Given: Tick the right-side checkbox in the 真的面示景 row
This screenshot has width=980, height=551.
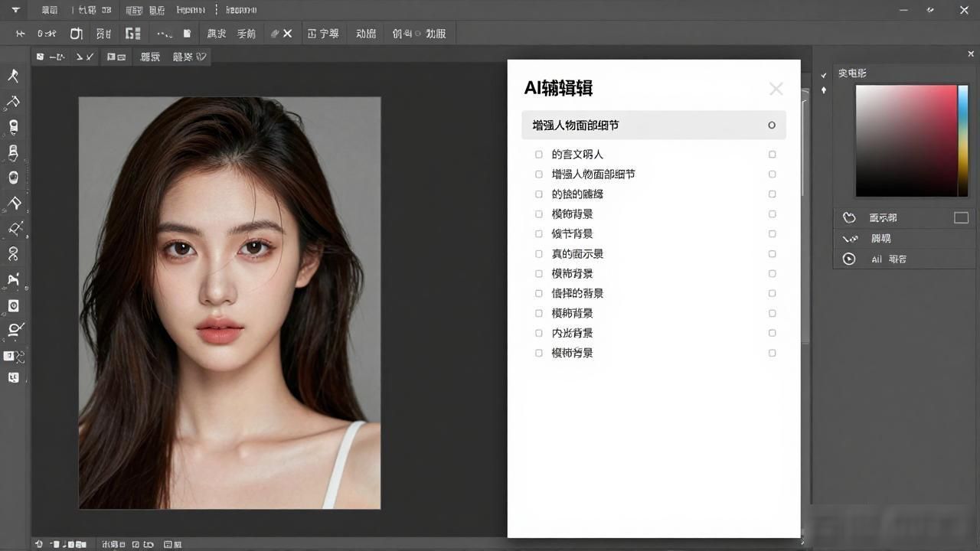Looking at the screenshot, I should click(773, 253).
